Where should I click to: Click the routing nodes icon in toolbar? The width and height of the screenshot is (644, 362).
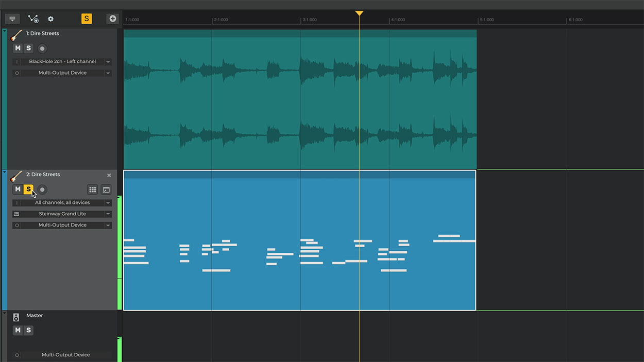pos(33,19)
